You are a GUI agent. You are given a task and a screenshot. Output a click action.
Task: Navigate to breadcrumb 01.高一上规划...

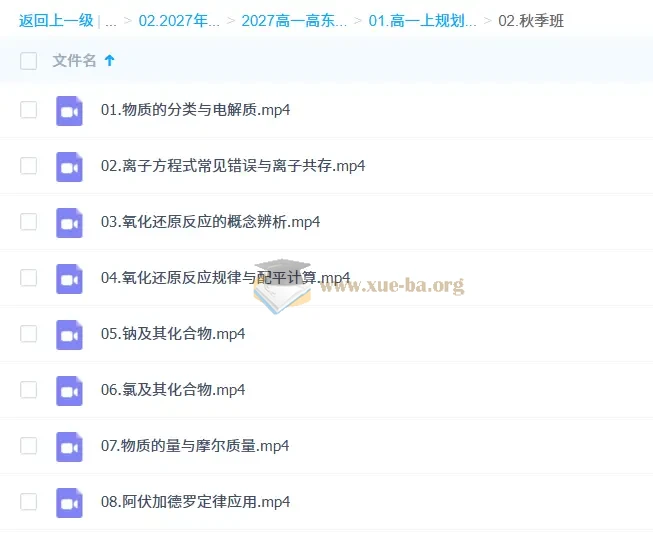click(x=422, y=20)
